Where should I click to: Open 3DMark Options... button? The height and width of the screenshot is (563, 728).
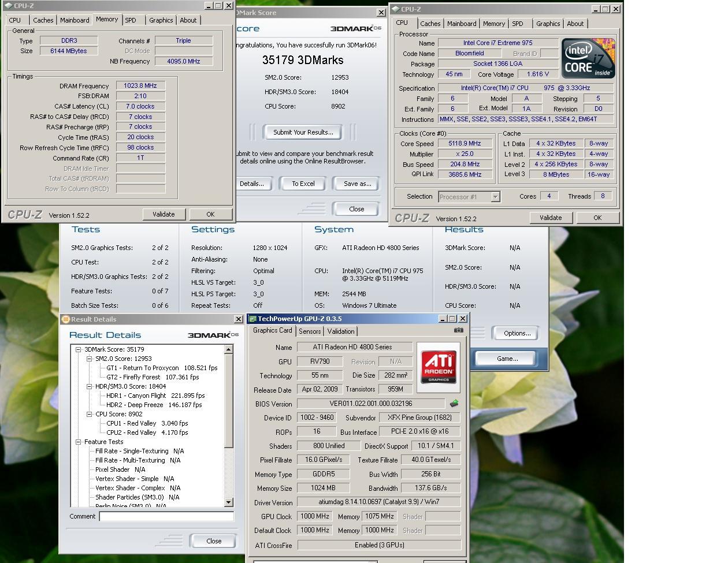pyautogui.click(x=517, y=333)
